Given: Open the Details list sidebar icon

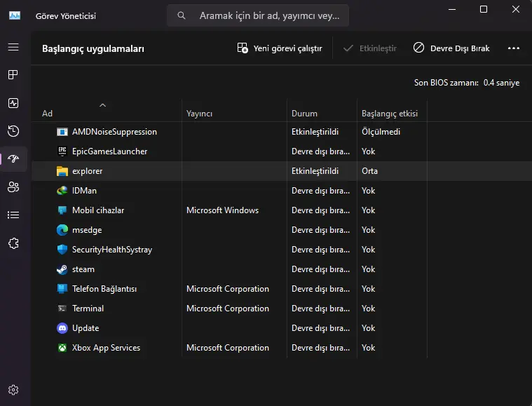Looking at the screenshot, I should tap(13, 215).
